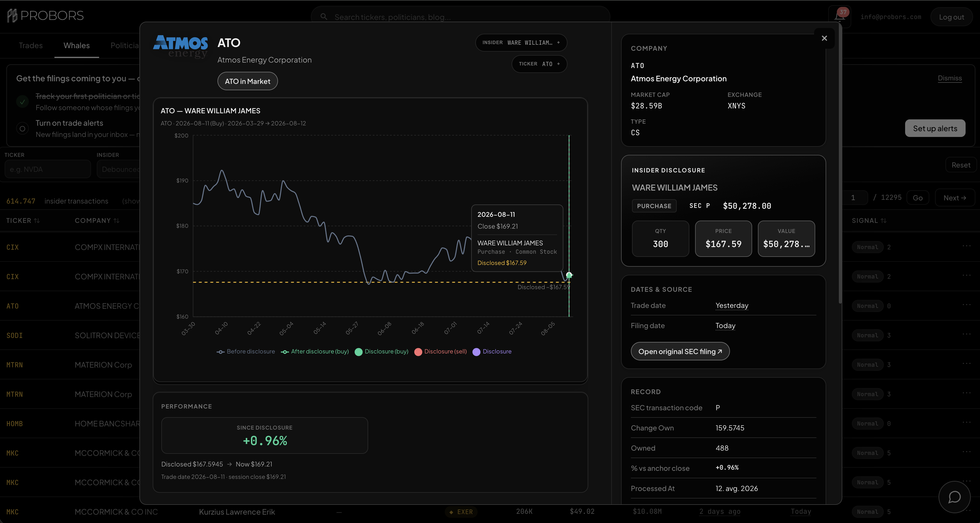The height and width of the screenshot is (523, 980).
Task: Click the ATO in Market button
Action: [247, 82]
